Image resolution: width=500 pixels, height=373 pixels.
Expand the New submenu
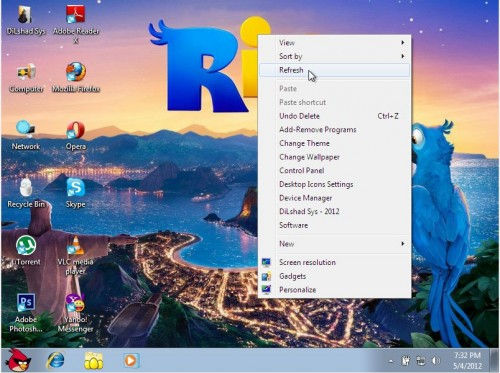334,244
